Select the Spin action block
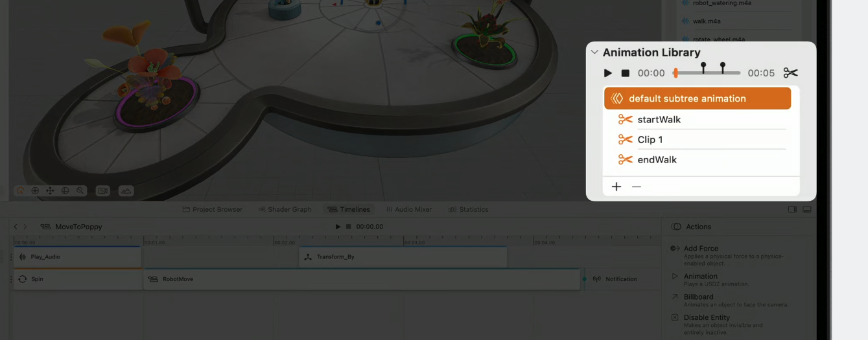Viewport: 868px width, 340px height. click(x=77, y=279)
